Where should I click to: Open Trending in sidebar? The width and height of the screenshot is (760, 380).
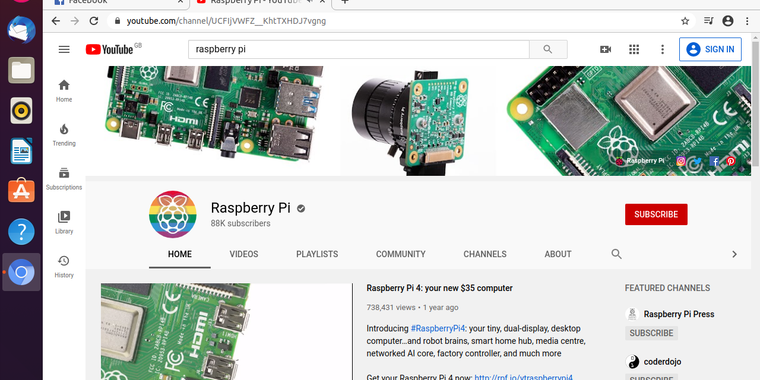[64, 135]
